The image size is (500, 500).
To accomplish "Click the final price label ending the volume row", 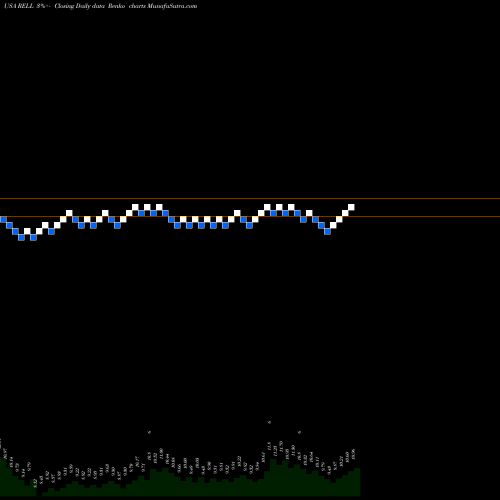I will [353, 454].
